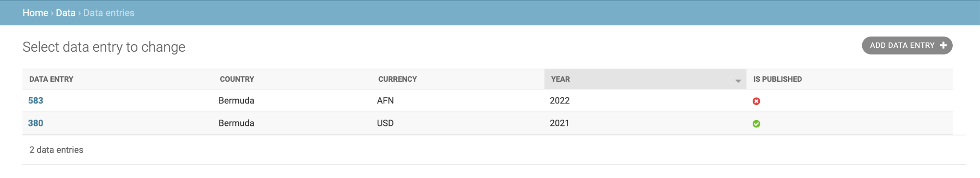Toggle the Year column sort arrow
The image size is (980, 178).
click(x=738, y=81)
